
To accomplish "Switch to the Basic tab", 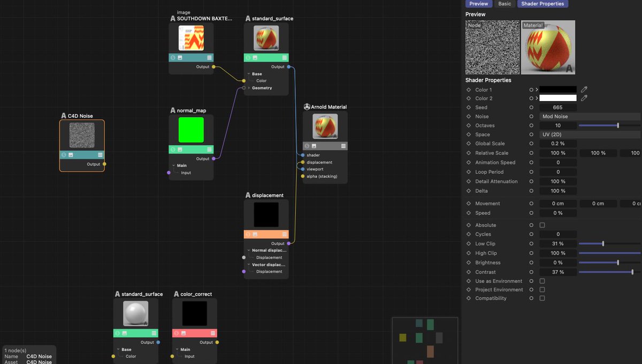I will point(505,4).
